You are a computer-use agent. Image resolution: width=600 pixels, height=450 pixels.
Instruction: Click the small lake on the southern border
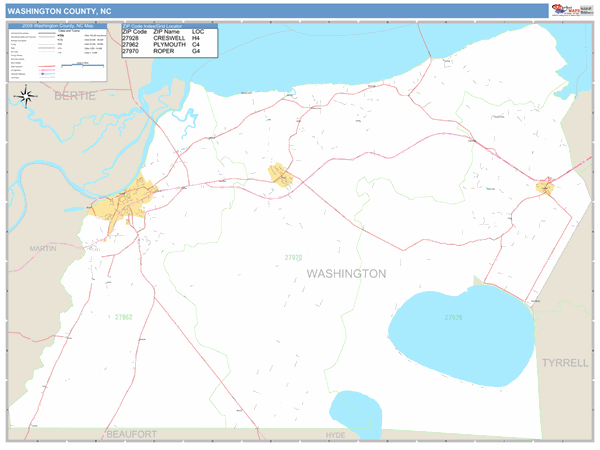[x=357, y=409]
